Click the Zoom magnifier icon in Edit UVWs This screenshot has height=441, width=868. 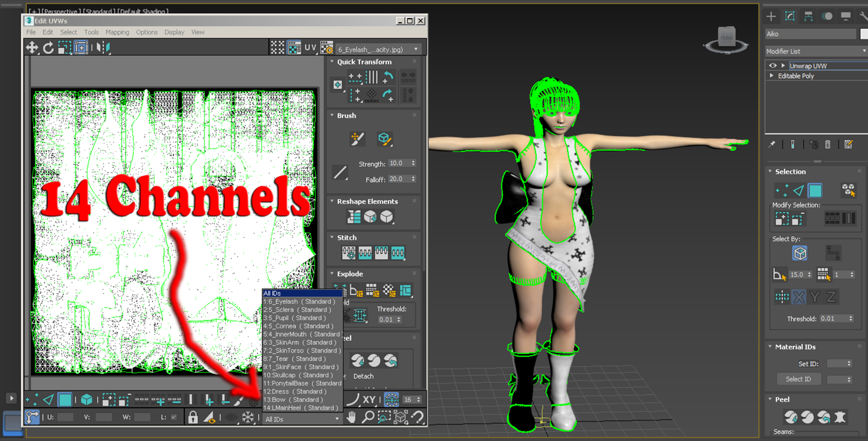pyautogui.click(x=368, y=417)
